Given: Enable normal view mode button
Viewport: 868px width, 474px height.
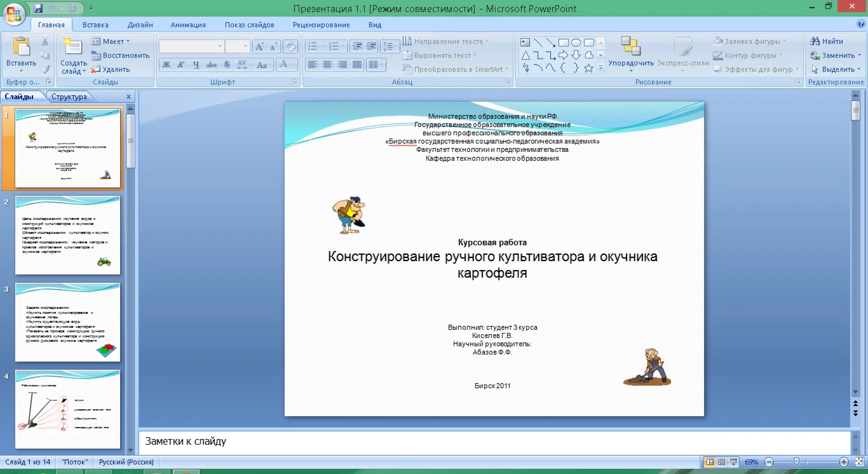Looking at the screenshot, I should (x=710, y=462).
